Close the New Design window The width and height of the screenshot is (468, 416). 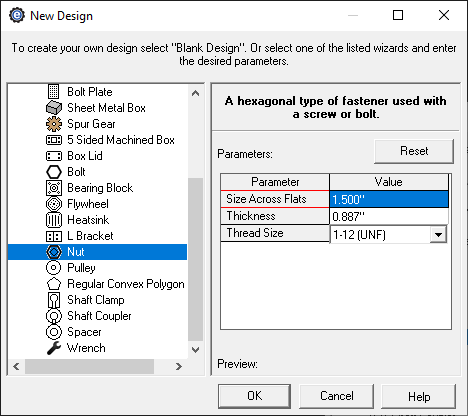tap(444, 15)
